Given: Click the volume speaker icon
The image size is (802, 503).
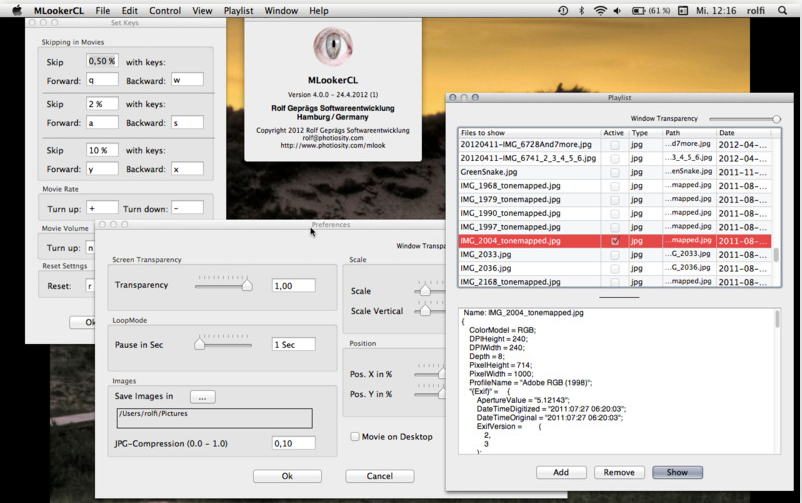Looking at the screenshot, I should (617, 10).
